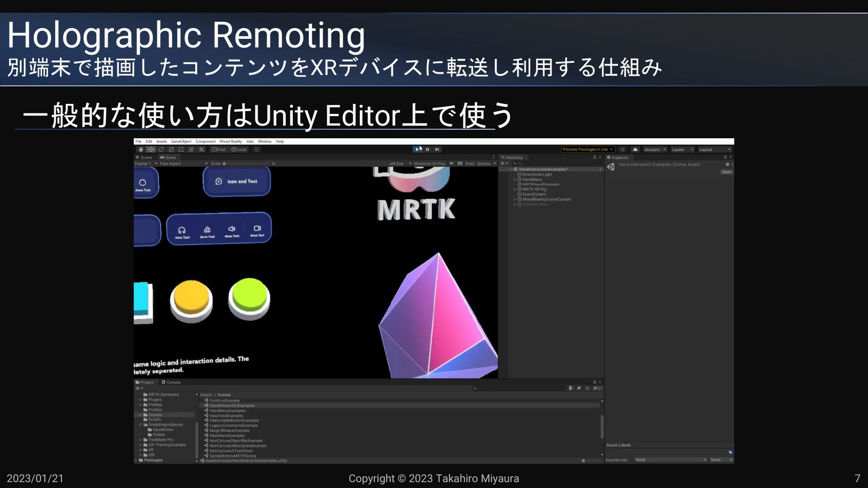Image resolution: width=868 pixels, height=488 pixels.
Task: Open the GameObject menu
Action: point(181,141)
